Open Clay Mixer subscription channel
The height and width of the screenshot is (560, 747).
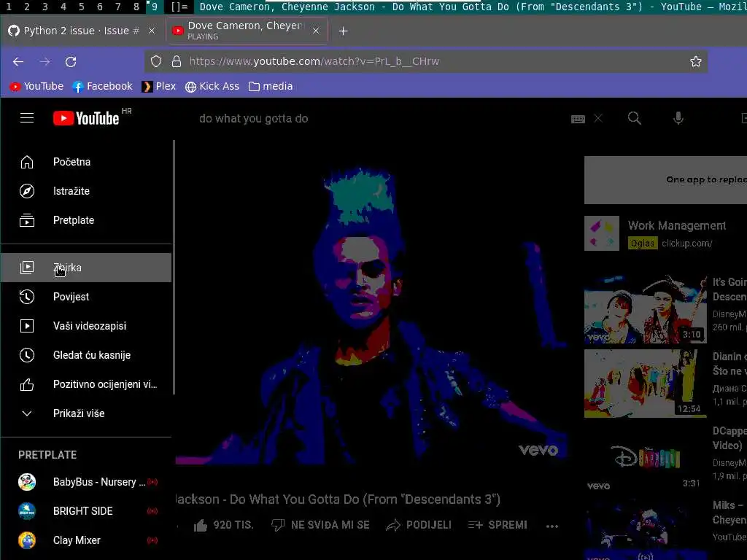86,540
